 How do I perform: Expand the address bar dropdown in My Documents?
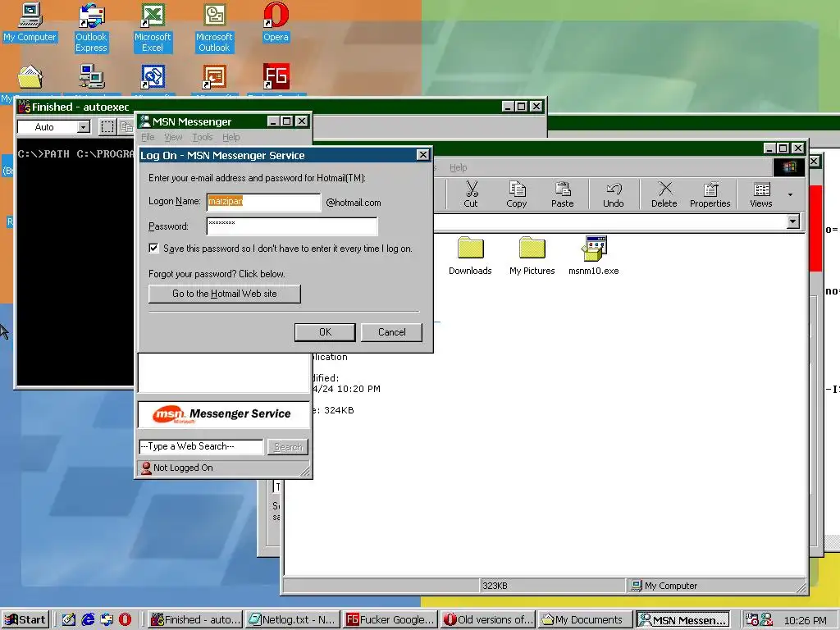(x=793, y=221)
